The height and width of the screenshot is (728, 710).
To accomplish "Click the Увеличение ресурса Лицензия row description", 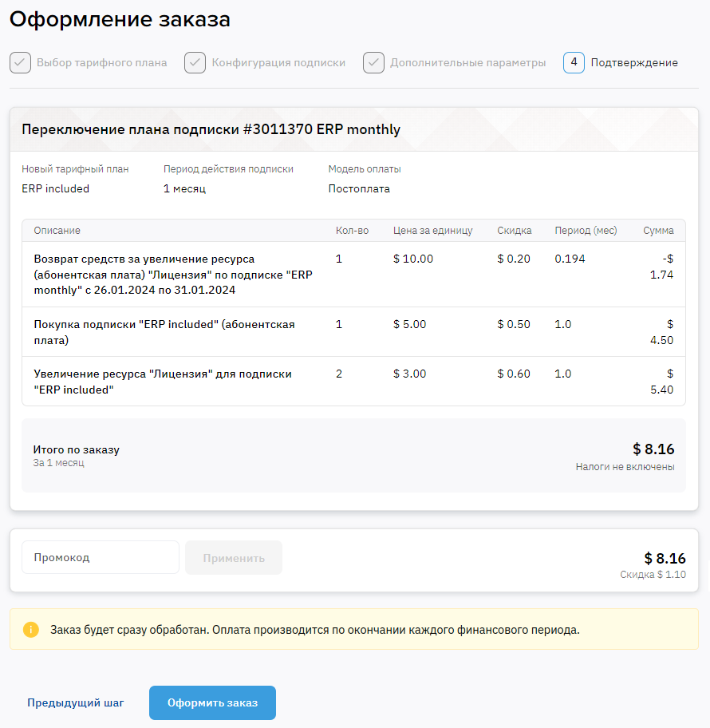I will pyautogui.click(x=163, y=382).
